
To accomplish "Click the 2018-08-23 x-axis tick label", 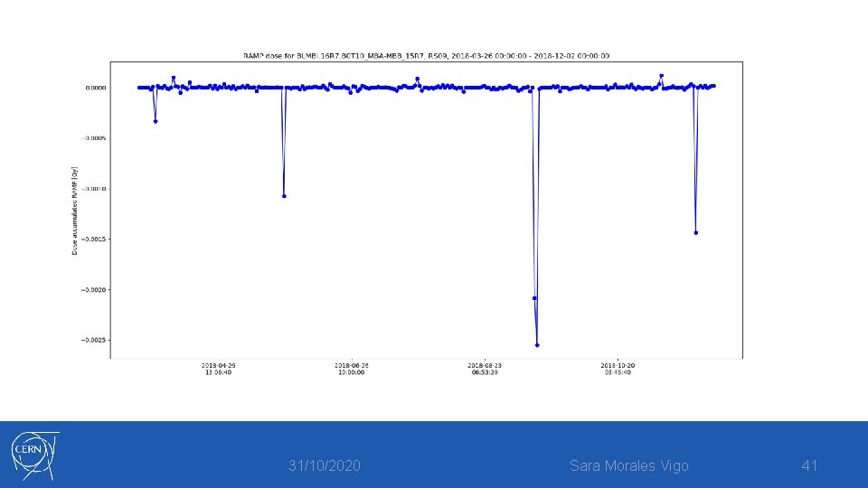I will (x=485, y=369).
